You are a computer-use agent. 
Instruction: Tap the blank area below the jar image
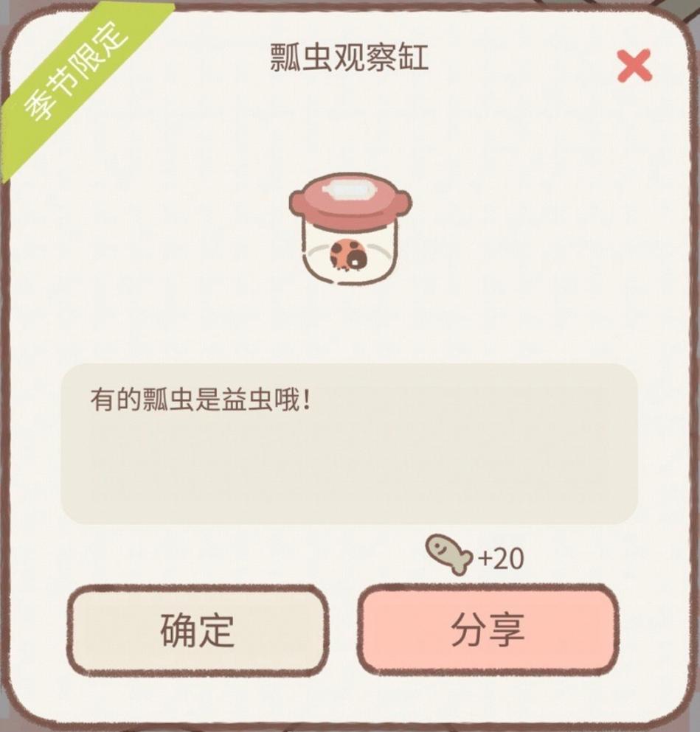click(350, 327)
